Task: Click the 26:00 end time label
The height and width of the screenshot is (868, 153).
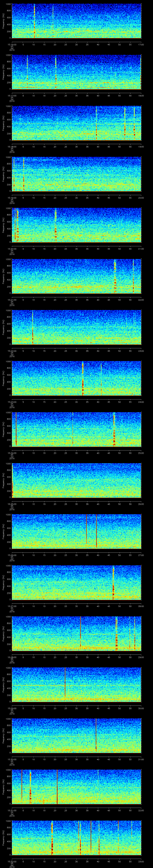Action: pos(141,504)
